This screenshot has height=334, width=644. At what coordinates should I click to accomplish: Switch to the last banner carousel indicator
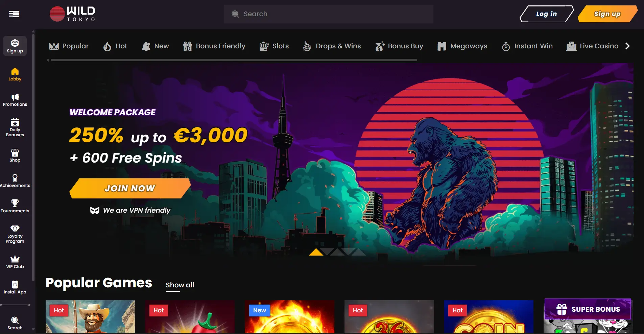pos(358,252)
